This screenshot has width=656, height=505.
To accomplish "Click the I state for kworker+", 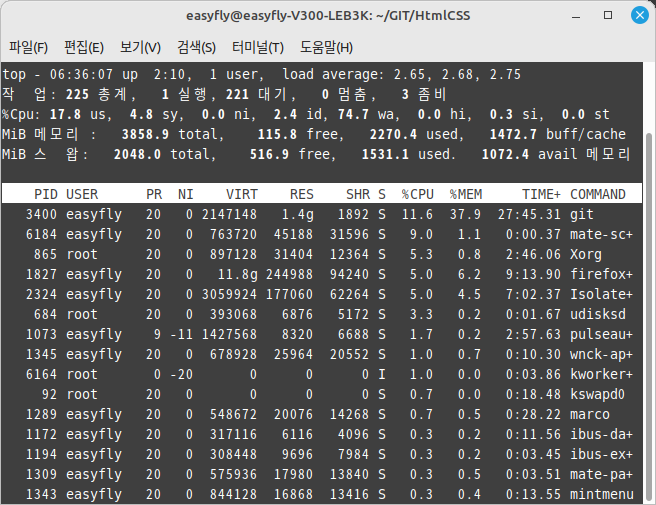I will coord(382,374).
